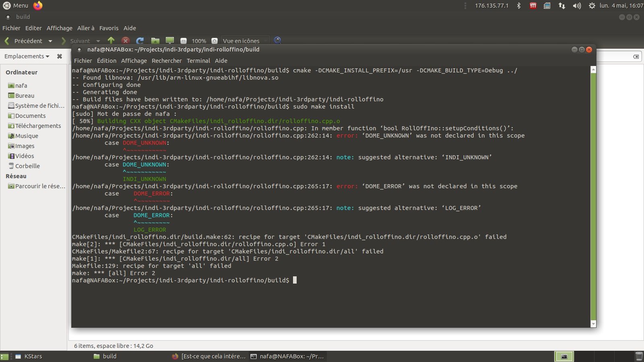This screenshot has height=362, width=644.
Task: Select Téléchargements in the sidebar
Action: (34, 126)
